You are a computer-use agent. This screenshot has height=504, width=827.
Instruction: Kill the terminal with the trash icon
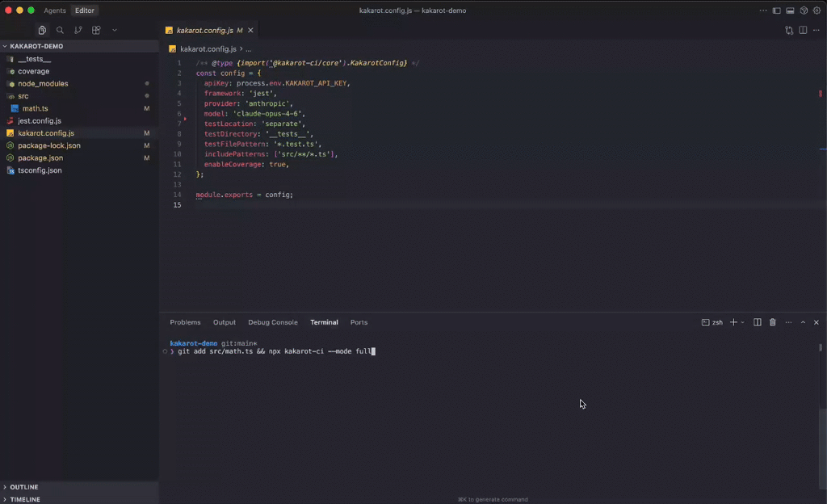(772, 322)
